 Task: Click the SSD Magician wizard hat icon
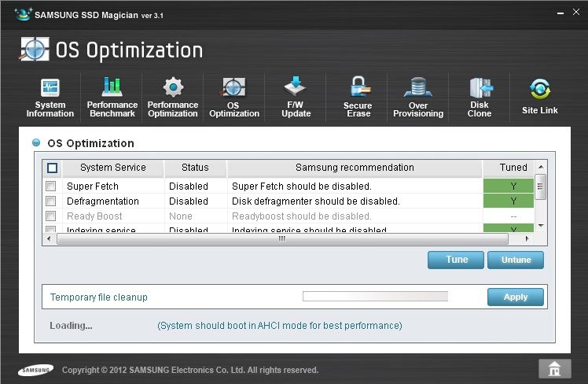(x=23, y=15)
